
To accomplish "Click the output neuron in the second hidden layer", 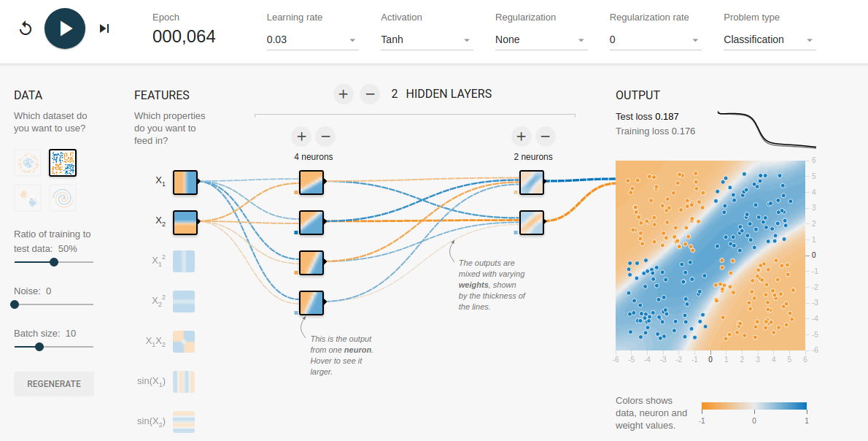I will (532, 183).
